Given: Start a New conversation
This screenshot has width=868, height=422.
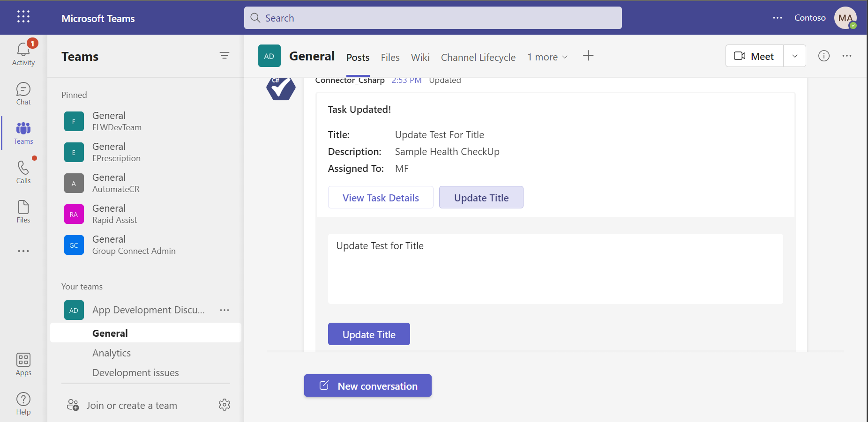Looking at the screenshot, I should pyautogui.click(x=368, y=385).
